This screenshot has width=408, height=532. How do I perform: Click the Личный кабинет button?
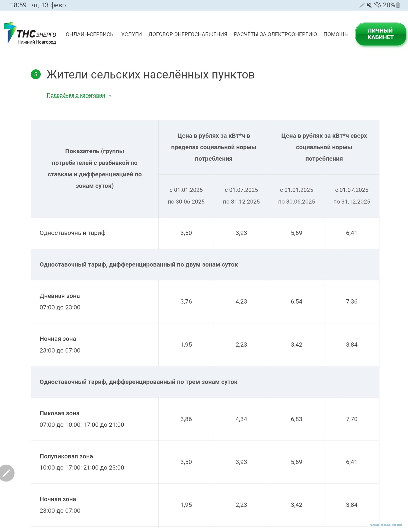(380, 34)
